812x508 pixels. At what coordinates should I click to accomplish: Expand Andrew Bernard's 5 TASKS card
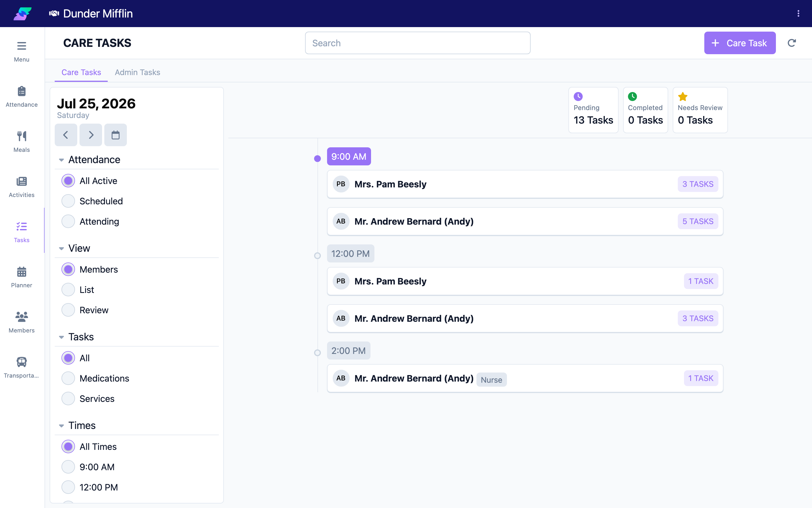[x=525, y=222]
